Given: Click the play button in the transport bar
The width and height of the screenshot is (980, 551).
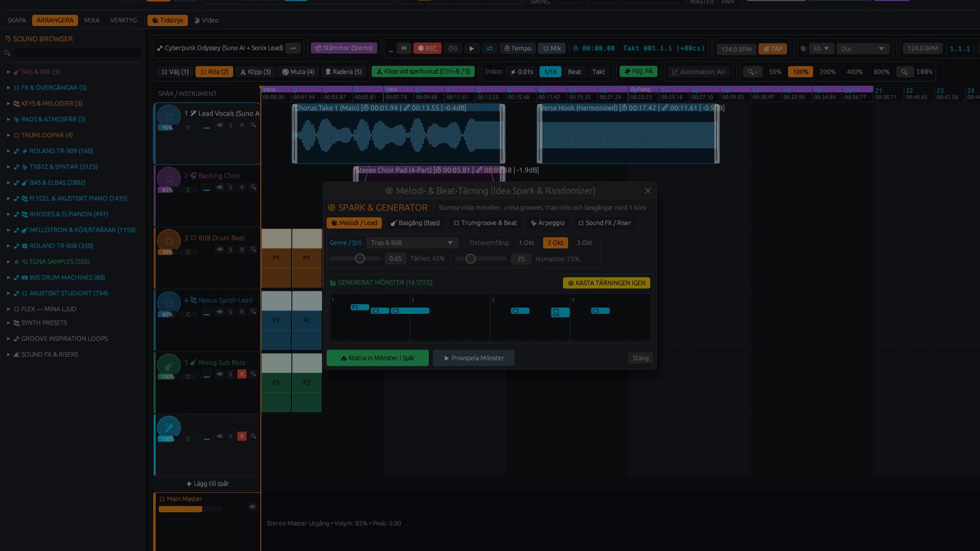Looking at the screenshot, I should [471, 48].
